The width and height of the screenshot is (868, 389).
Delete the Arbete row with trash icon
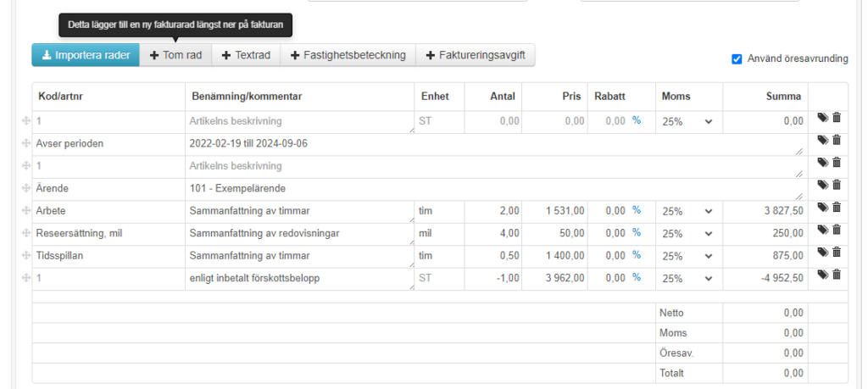[837, 207]
